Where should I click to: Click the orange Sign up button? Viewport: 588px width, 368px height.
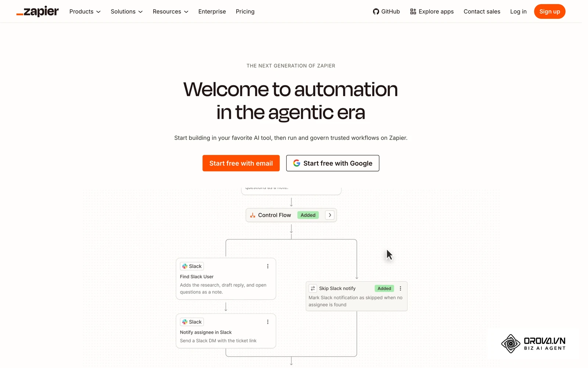[x=549, y=11]
